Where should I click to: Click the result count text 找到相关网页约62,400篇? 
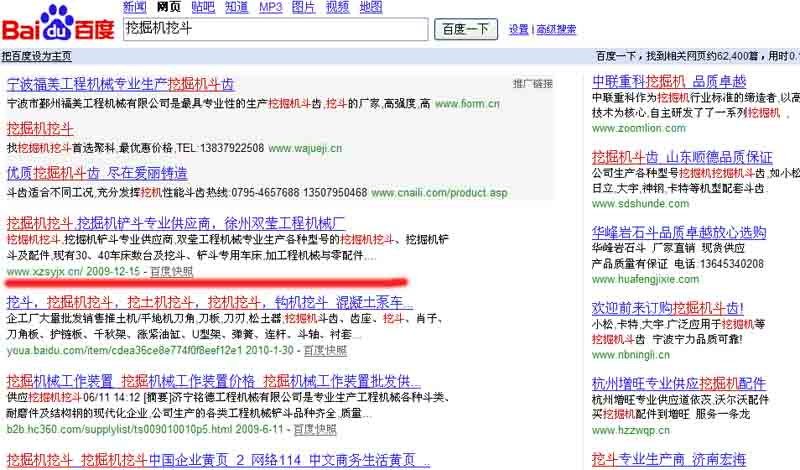[x=702, y=56]
